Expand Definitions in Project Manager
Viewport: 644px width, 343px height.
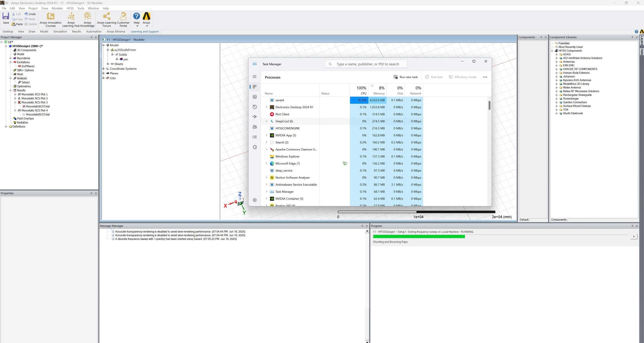click(6, 127)
